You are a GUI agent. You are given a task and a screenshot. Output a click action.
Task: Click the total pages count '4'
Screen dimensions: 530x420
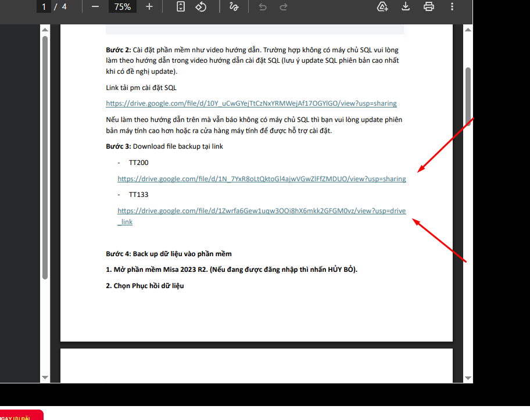[65, 6]
